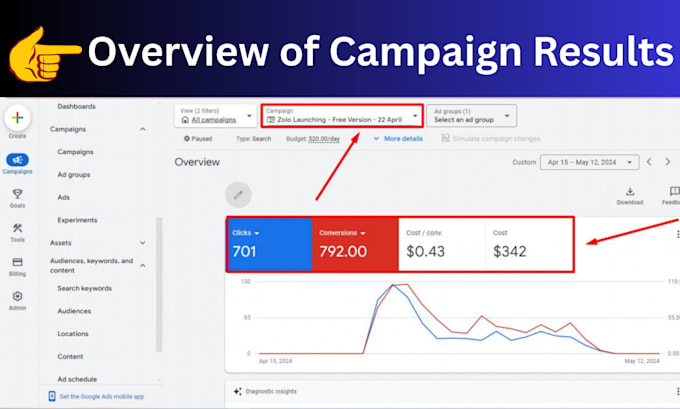Click Simulate campaign changes text
Screen dimensions: 680x409
496,139
